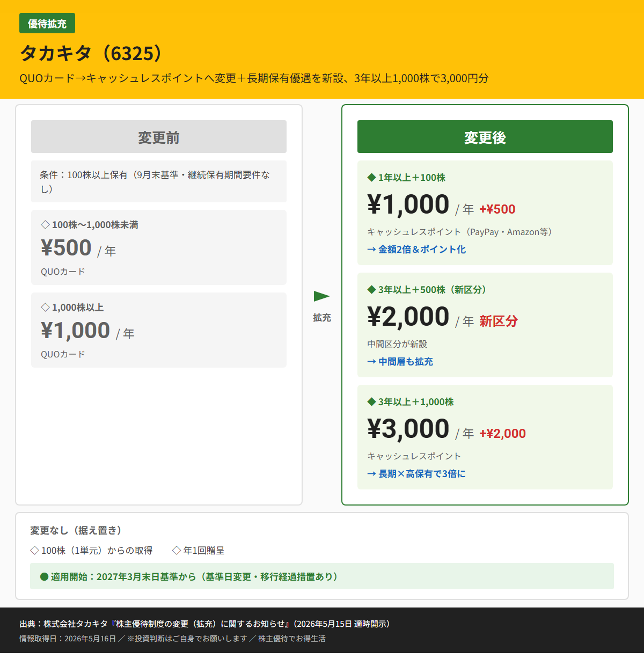
Task: Select the heading タカキタ（6325）
Action: click(91, 53)
